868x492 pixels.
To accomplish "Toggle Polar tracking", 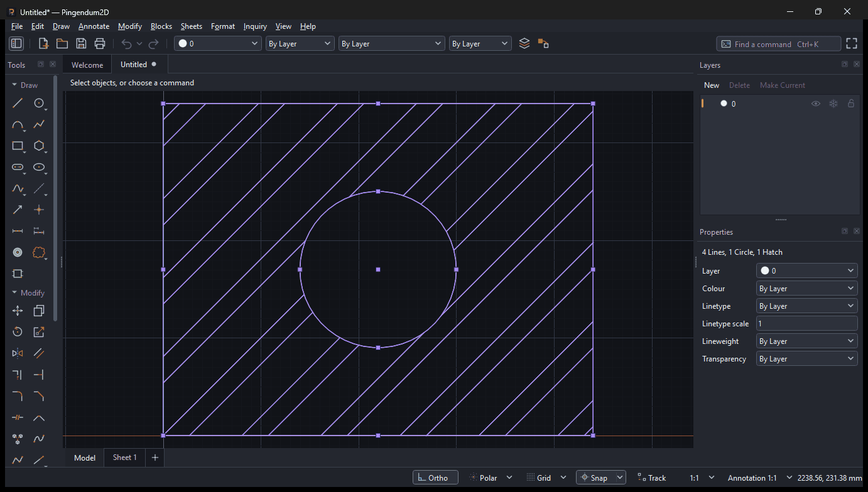I will [484, 478].
